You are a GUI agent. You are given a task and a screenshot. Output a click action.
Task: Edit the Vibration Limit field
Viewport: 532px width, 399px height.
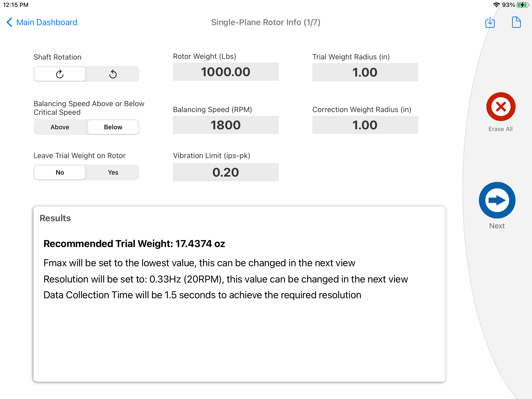tap(226, 172)
